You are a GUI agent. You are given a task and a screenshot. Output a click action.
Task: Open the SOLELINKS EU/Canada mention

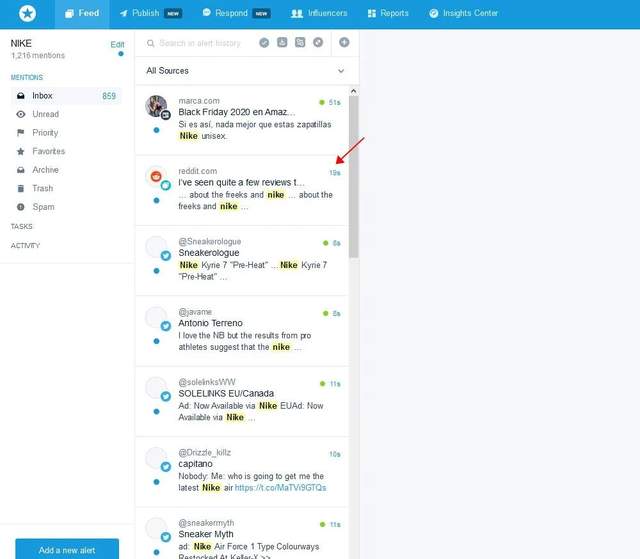pos(242,402)
